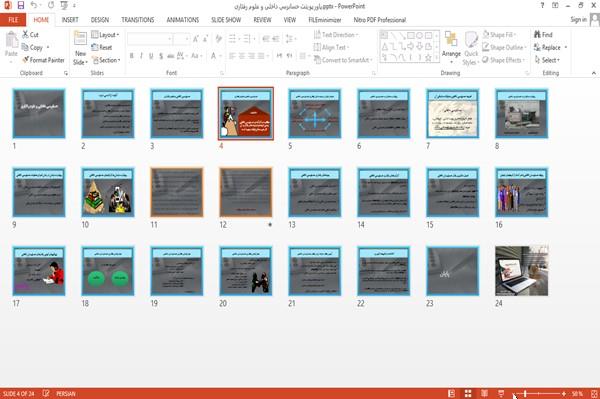The image size is (600, 399).
Task: Toggle numbered list formatting
Action: (x=248, y=39)
